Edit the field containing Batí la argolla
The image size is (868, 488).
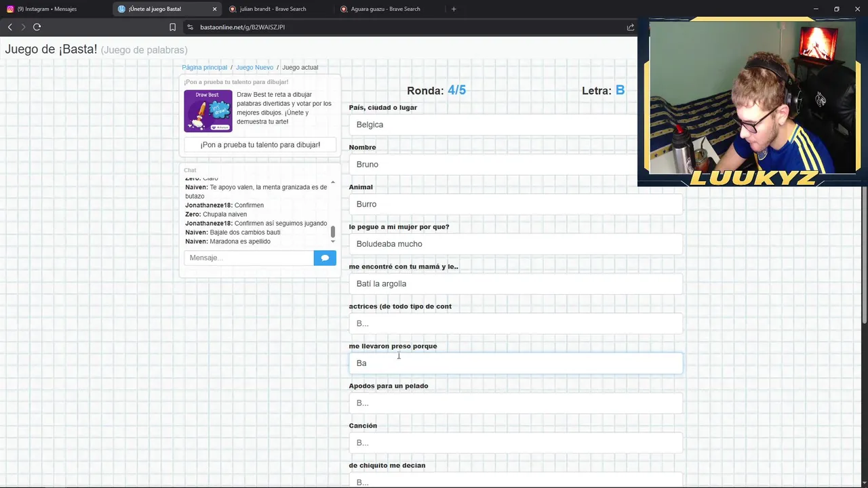click(515, 283)
